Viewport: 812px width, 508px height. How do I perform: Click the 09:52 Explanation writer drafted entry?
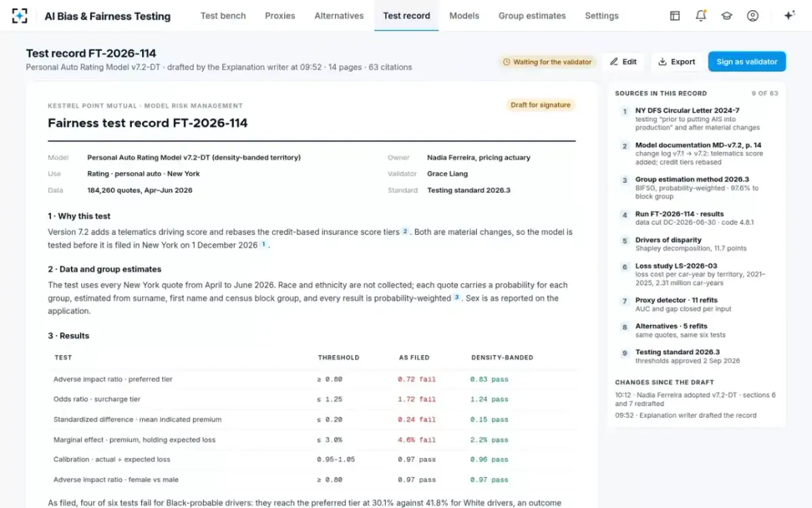click(686, 415)
